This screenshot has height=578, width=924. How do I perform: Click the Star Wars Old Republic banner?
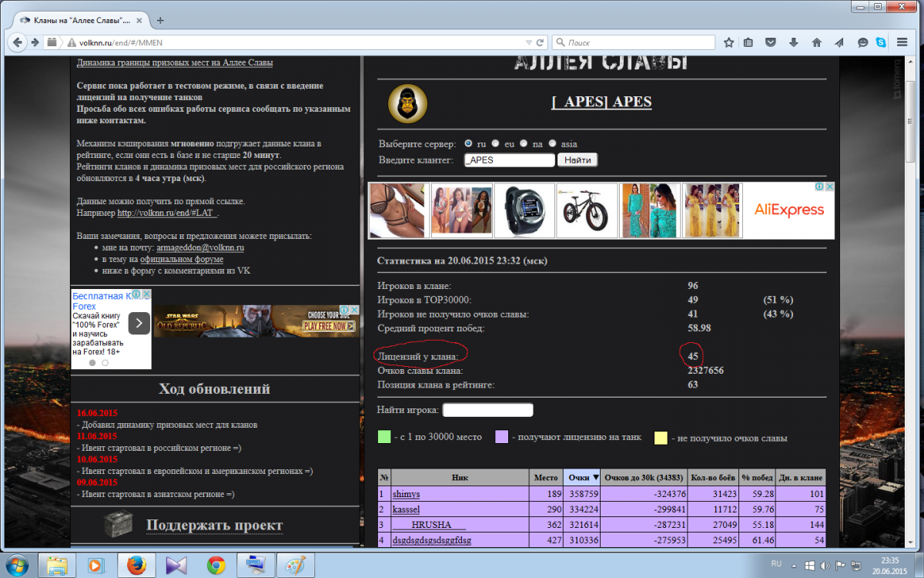(256, 321)
